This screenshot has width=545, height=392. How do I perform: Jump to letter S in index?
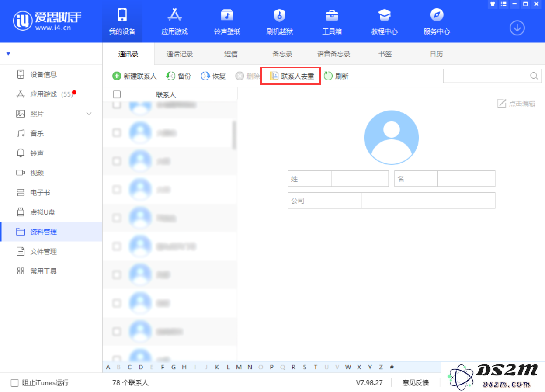tap(305, 367)
